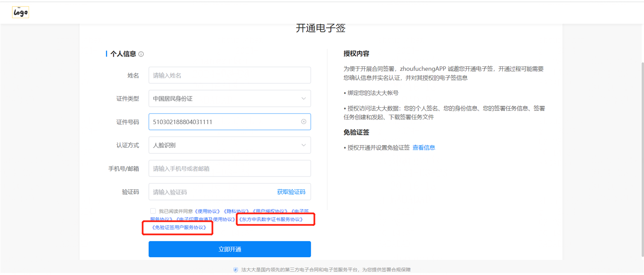Click 获取验证码 to request a code
Viewport: 644px width, 275px height.
coord(291,192)
